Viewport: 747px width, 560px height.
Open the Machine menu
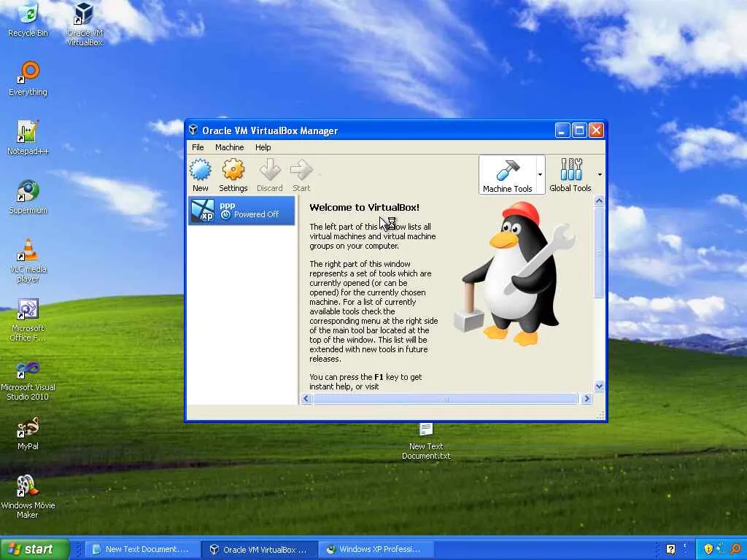[x=230, y=147]
